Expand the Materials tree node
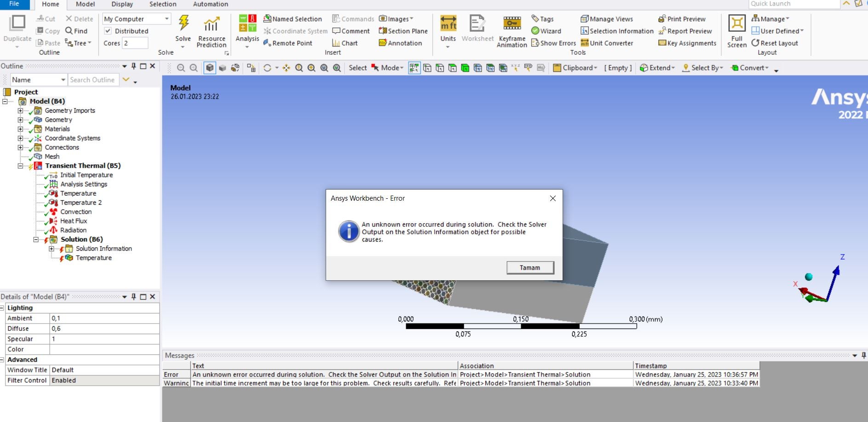The width and height of the screenshot is (868, 422). click(20, 129)
